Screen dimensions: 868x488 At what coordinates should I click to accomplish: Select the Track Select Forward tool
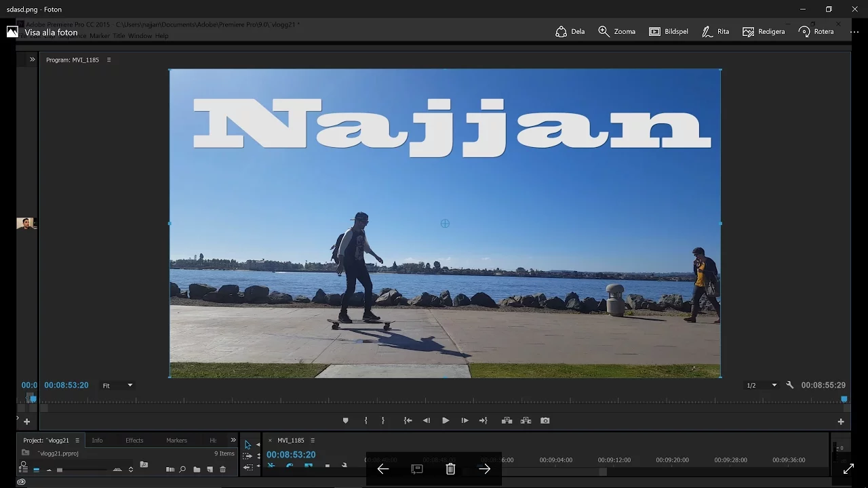(248, 456)
